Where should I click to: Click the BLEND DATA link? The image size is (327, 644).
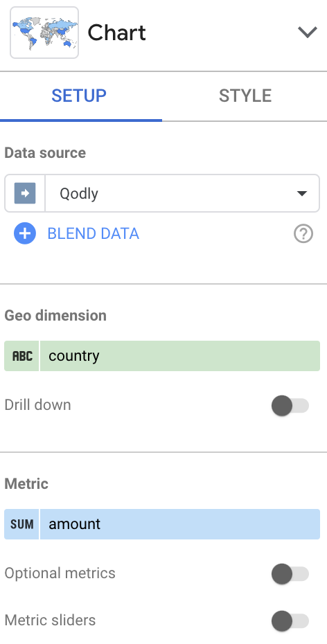coord(94,233)
